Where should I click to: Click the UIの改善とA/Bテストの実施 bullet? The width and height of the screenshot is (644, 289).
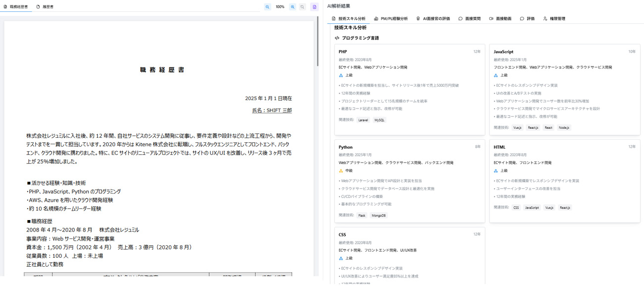[x=518, y=93]
